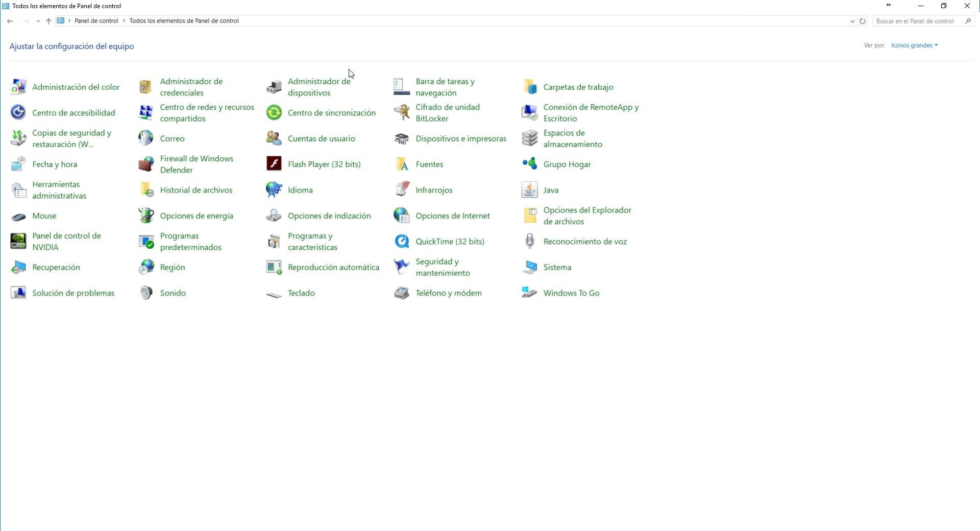Click the Sonido speaker icon
980x531 pixels.
pos(146,293)
